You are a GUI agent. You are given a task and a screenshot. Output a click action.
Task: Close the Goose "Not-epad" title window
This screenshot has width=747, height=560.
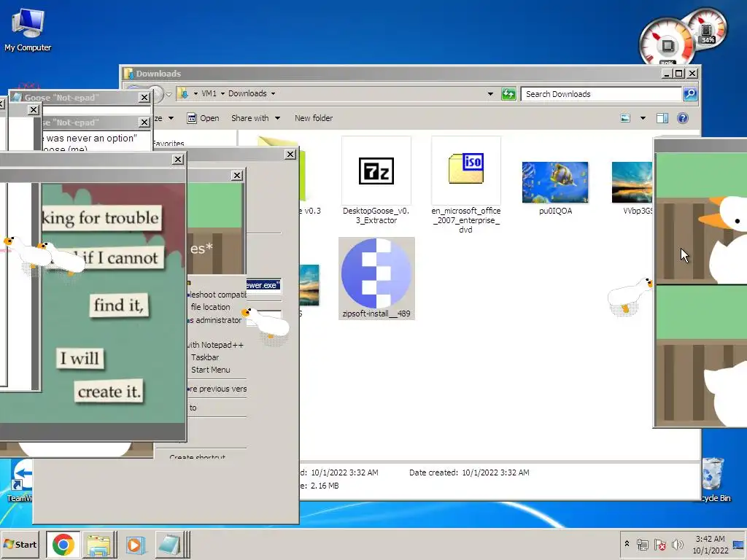pyautogui.click(x=144, y=97)
